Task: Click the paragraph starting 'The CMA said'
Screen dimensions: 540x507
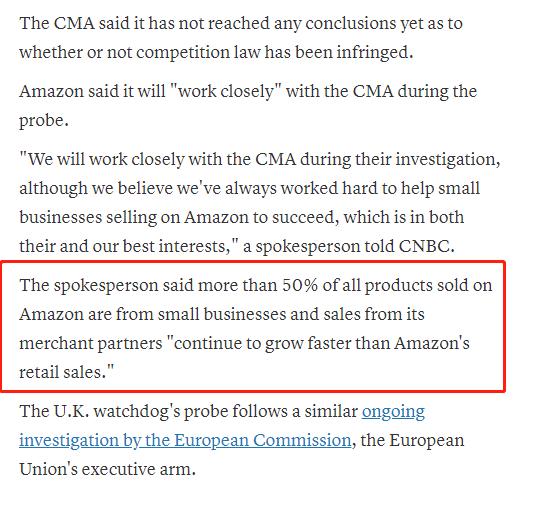Action: tap(241, 38)
